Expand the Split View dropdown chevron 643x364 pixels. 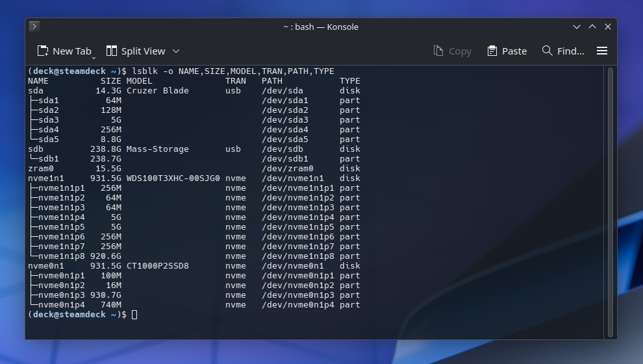(x=176, y=51)
